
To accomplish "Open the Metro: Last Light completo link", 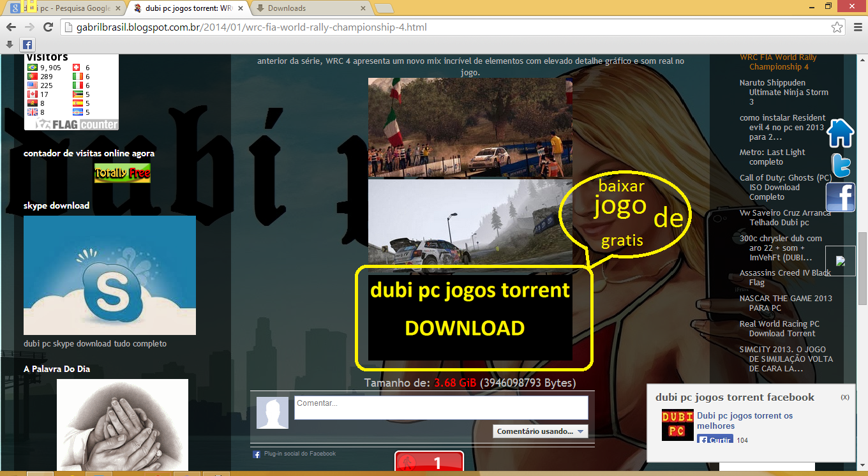I will click(x=772, y=157).
